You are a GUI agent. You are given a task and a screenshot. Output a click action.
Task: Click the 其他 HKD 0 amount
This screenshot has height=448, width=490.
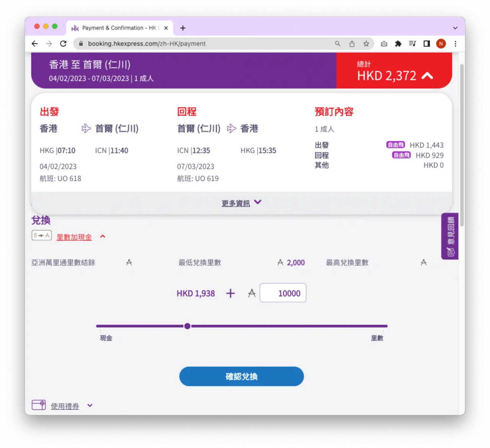point(433,165)
